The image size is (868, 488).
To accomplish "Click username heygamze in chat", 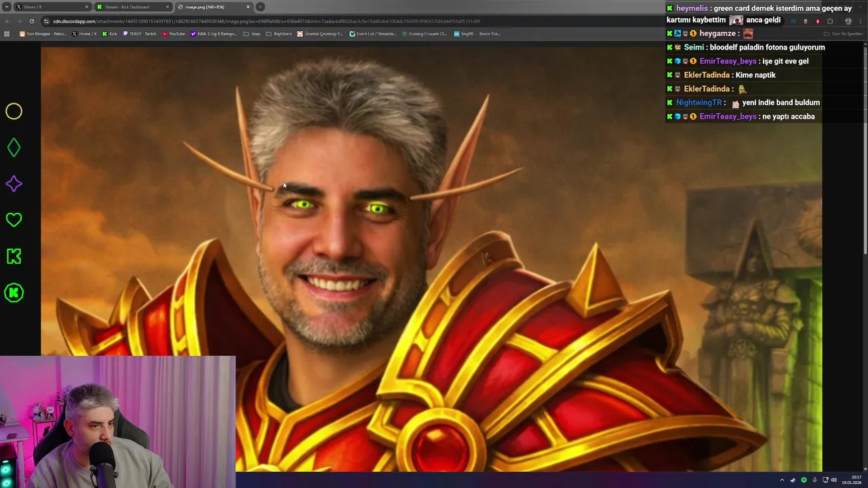I will coord(717,33).
